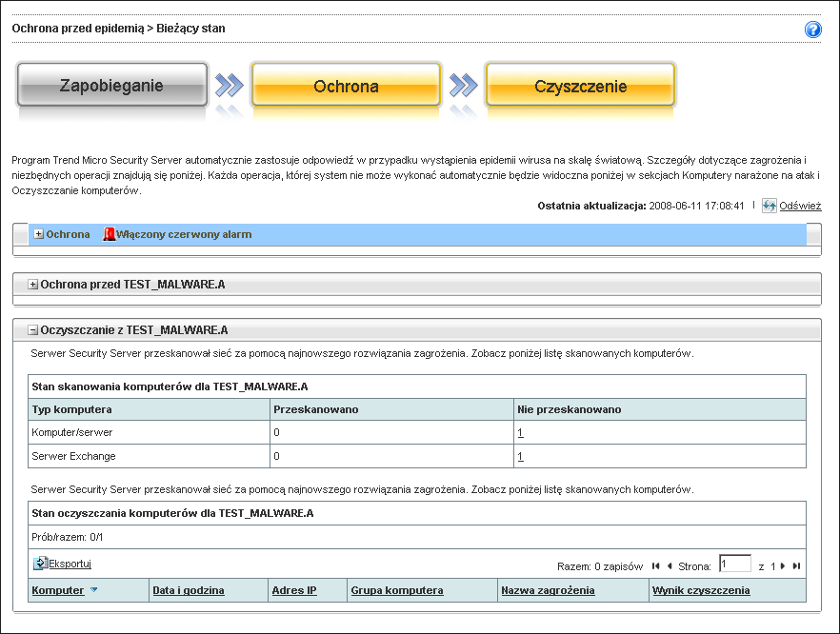Click the Przeskanowano column header
The height and width of the screenshot is (634, 840).
[316, 409]
